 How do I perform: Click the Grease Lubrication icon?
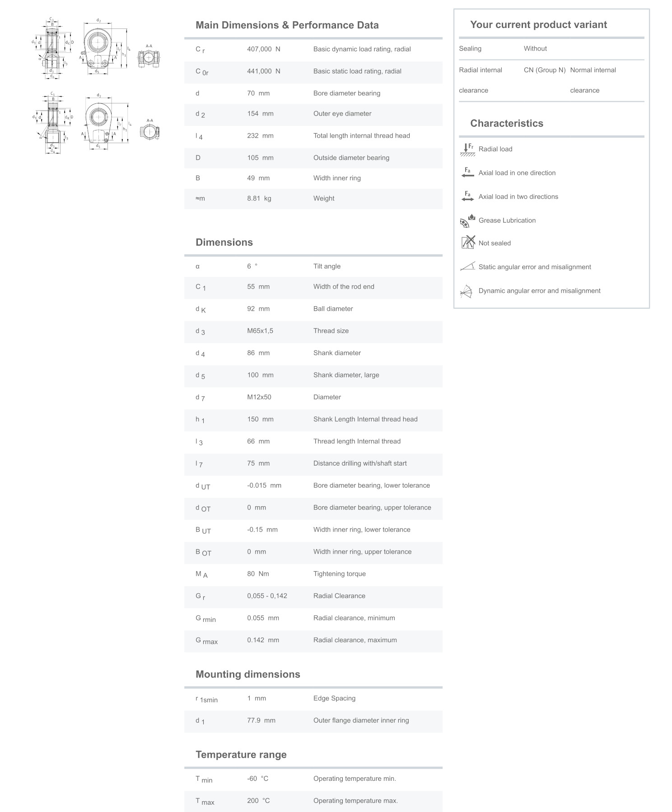pos(467,220)
